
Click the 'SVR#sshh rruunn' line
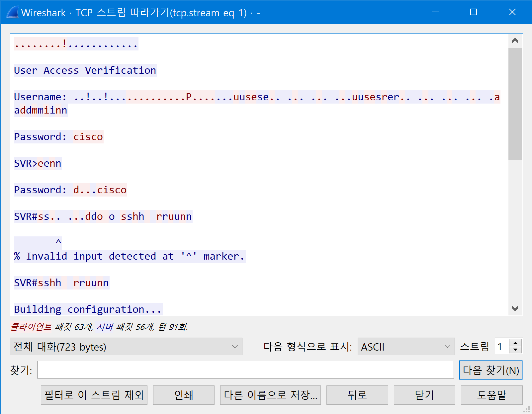click(61, 283)
